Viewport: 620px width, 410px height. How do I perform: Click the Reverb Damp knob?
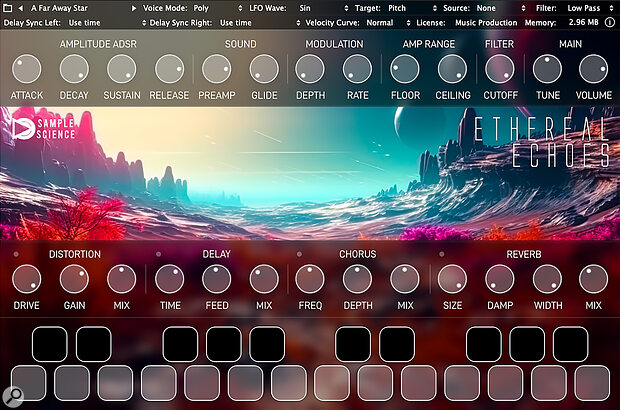pos(499,279)
